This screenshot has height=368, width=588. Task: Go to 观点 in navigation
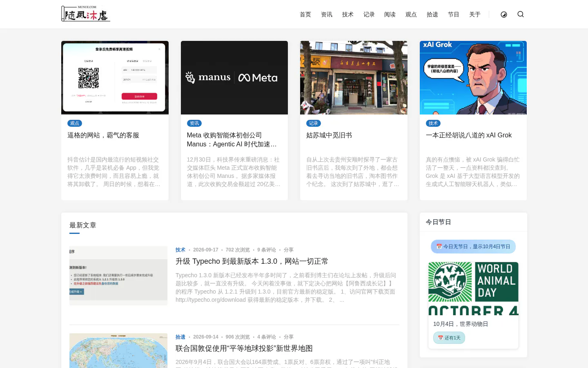point(411,14)
